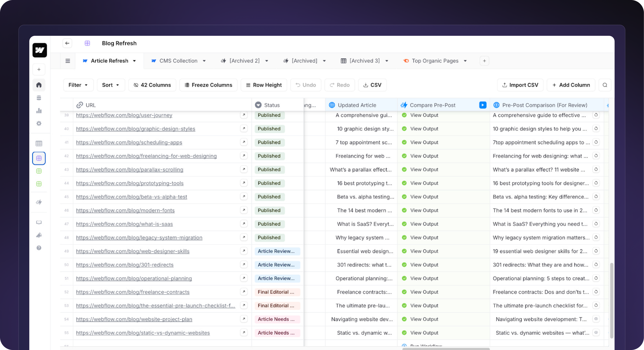Click the refresh icon in the 301 redirects comparison cell
Viewport: 644px width, 350px height.
tap(596, 264)
